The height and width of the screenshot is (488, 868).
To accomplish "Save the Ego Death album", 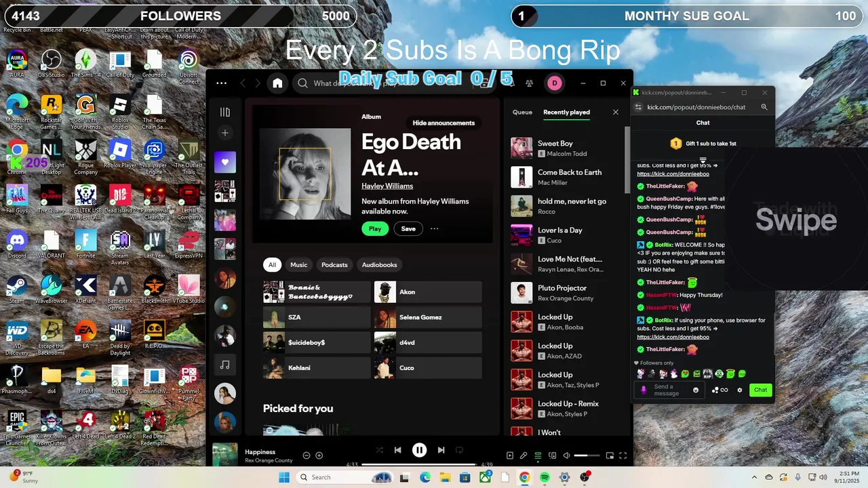I will 408,228.
